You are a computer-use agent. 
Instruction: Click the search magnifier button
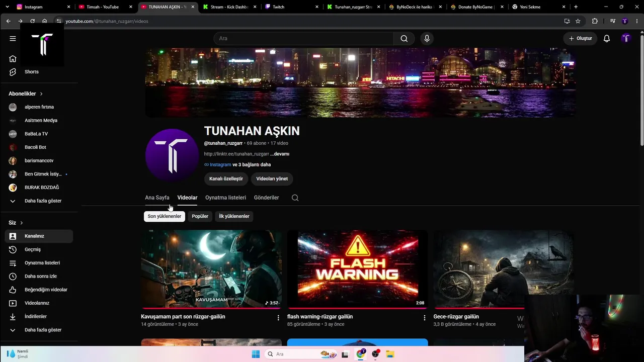(404, 39)
